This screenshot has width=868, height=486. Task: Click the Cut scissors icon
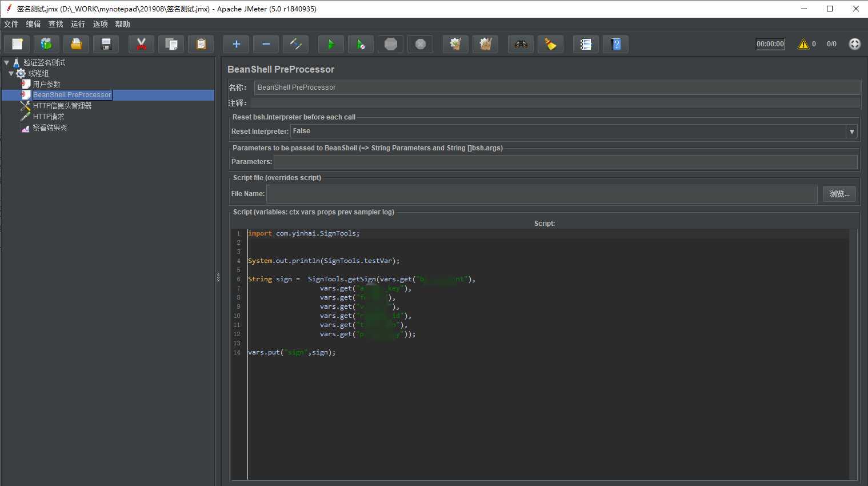click(141, 44)
